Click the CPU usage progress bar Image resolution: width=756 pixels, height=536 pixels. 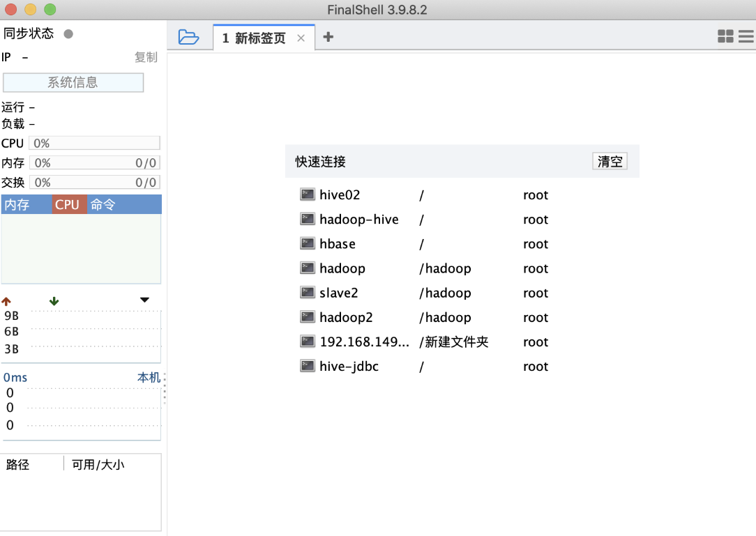95,143
